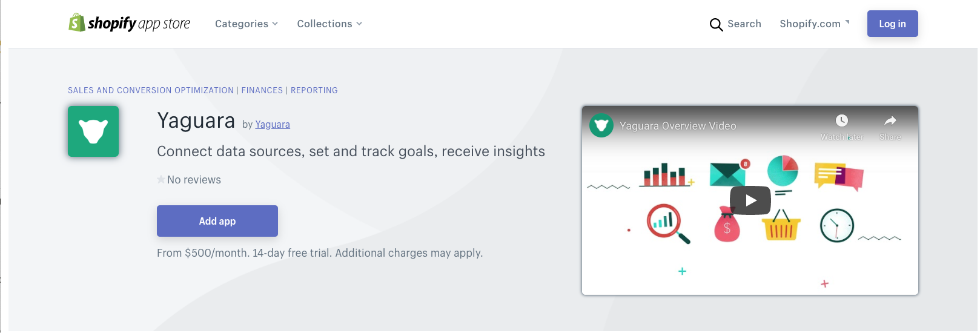Screen dimensions: 980x333
Task: Click the Yaguara Overview Video title
Action: 678,126
